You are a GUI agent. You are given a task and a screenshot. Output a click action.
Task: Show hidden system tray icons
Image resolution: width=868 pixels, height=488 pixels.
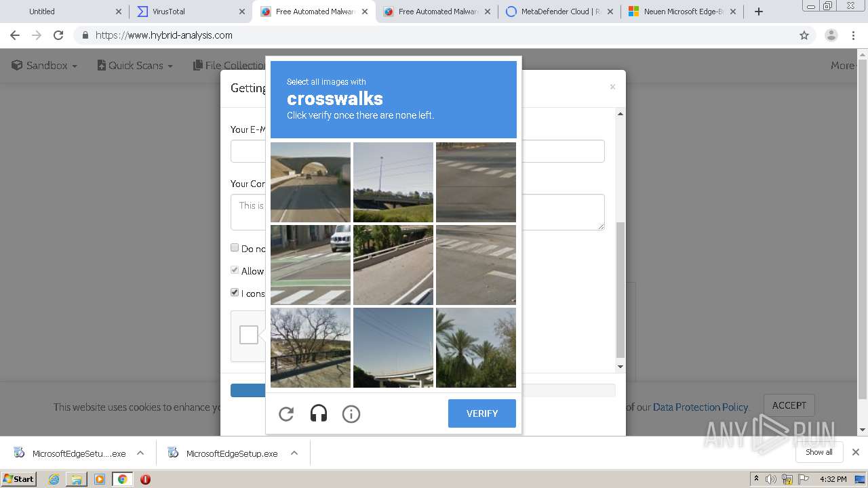(x=756, y=479)
